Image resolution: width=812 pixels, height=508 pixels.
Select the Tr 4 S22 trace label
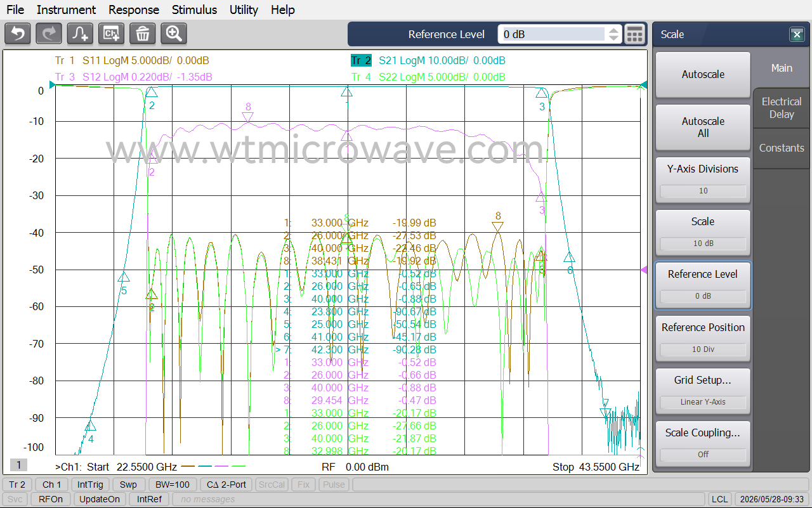[428, 77]
